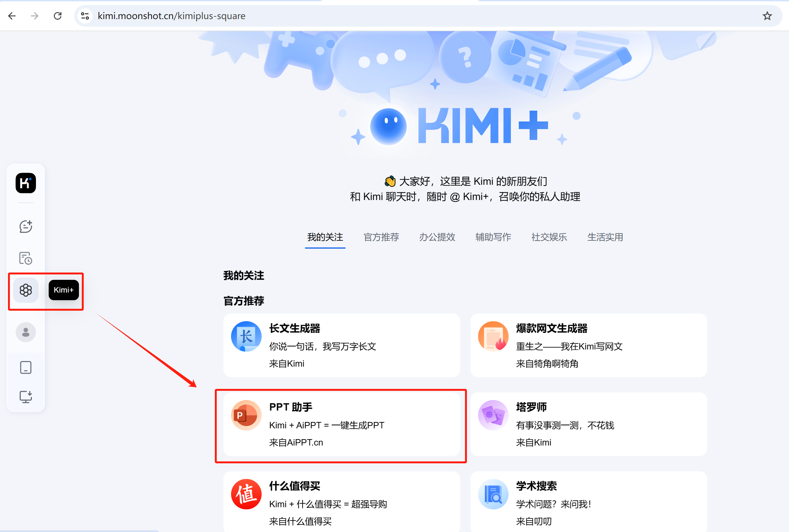Click the 长文生成器 avatar icon

pyautogui.click(x=246, y=336)
